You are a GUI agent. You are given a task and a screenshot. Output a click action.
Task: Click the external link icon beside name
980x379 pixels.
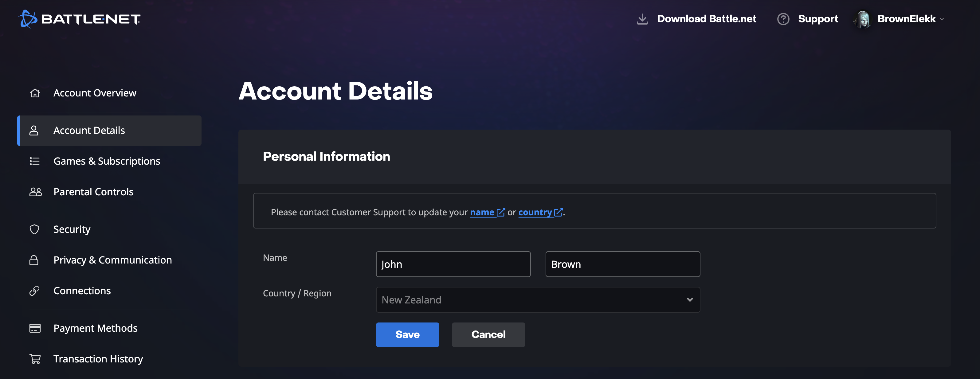(501, 212)
